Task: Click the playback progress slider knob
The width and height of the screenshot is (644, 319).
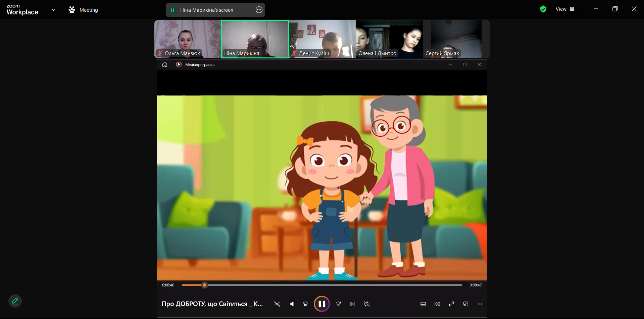Action: click(204, 285)
